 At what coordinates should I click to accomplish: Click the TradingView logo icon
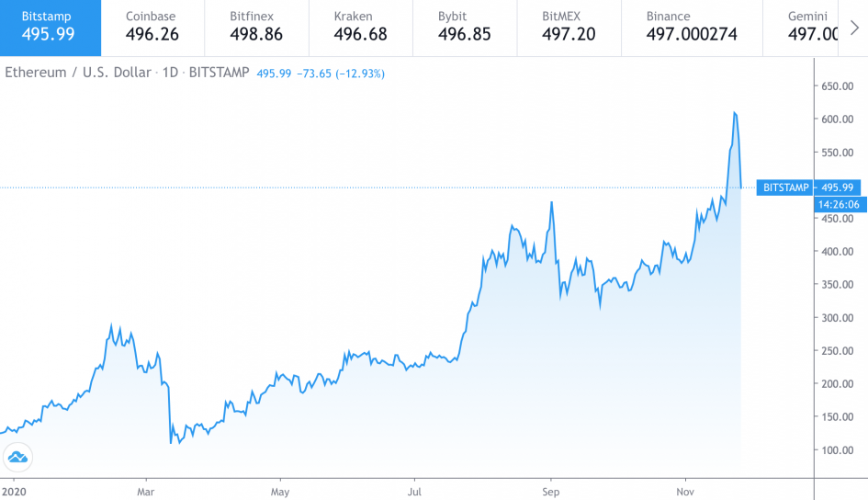(17, 456)
